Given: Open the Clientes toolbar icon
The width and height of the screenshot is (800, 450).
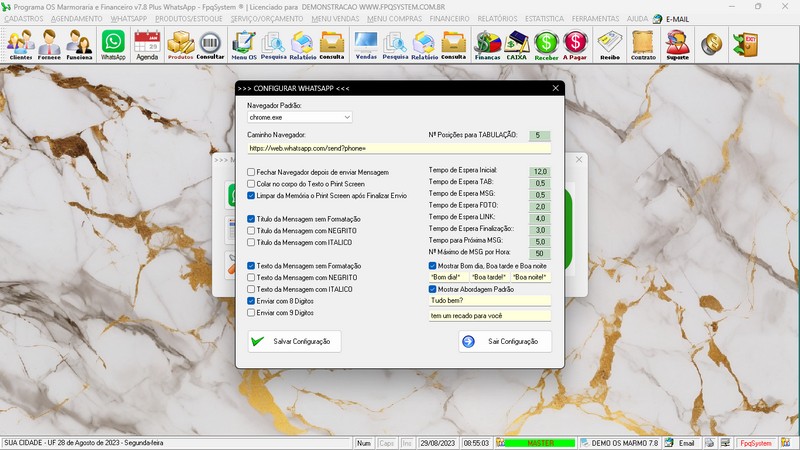Looking at the screenshot, I should point(20,45).
